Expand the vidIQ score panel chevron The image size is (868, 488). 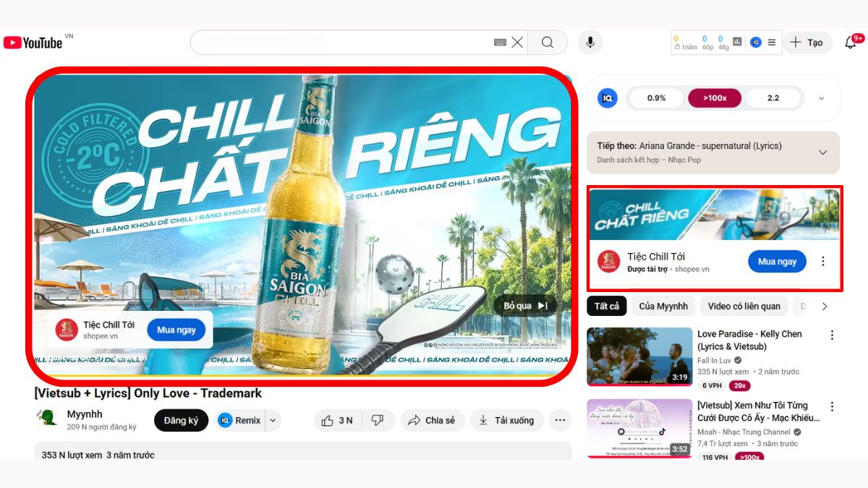pos(821,98)
